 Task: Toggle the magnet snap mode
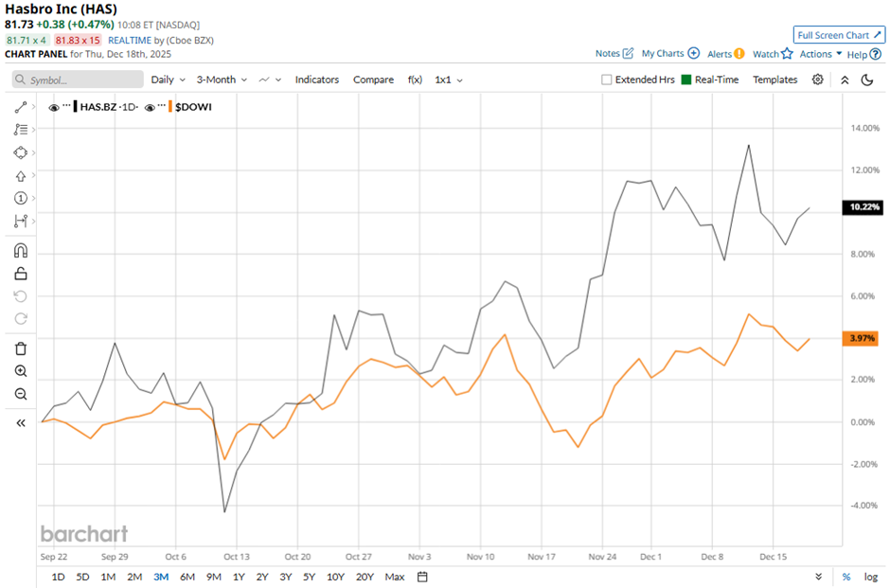[21, 250]
